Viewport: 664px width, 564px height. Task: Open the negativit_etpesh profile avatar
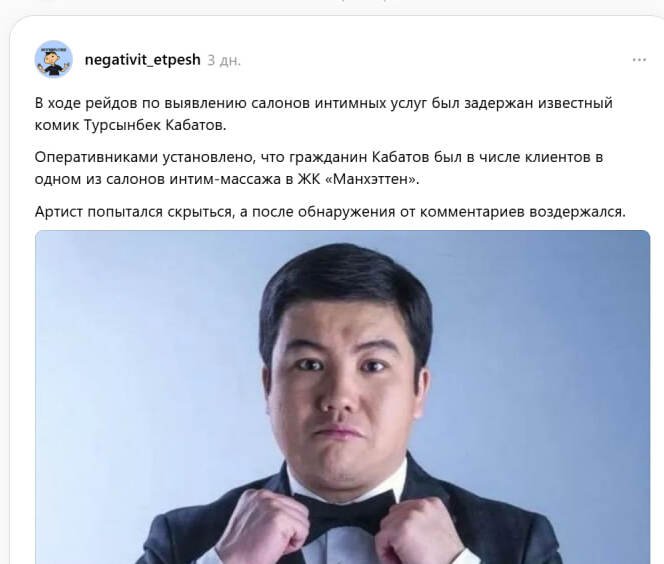(53, 59)
